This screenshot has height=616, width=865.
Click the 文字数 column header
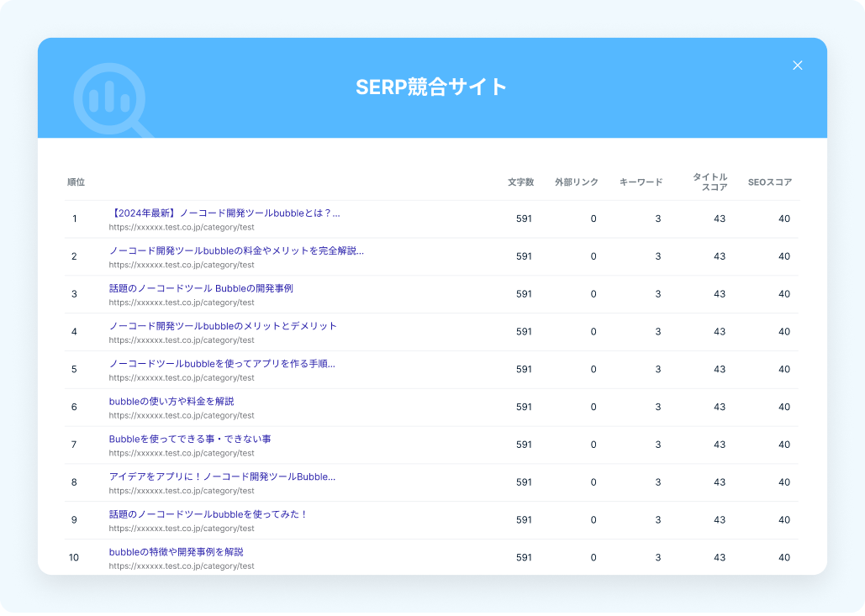[521, 182]
